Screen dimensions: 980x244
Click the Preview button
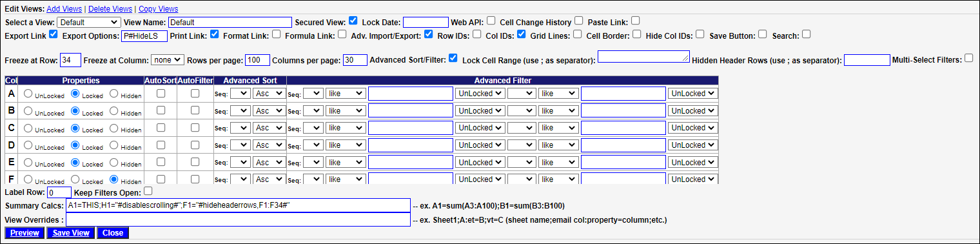24,233
